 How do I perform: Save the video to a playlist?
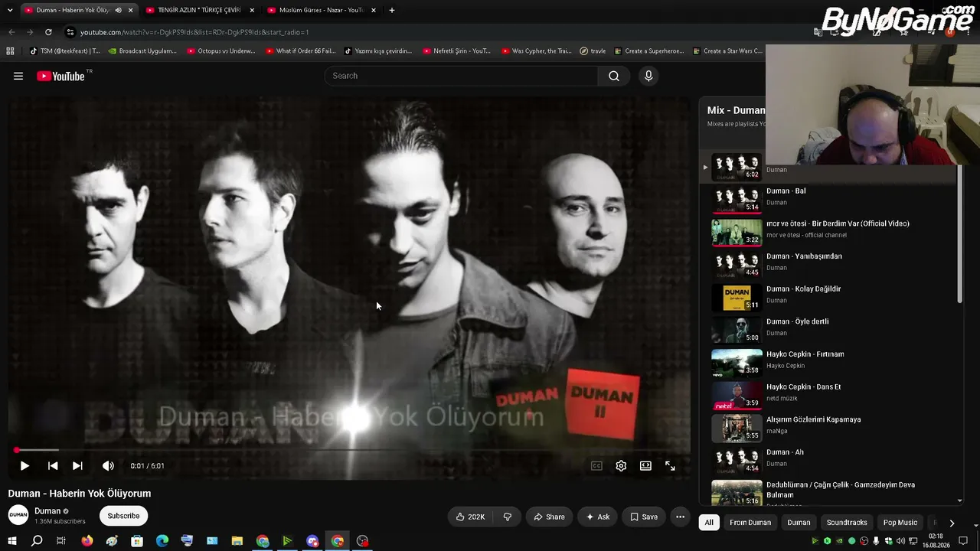click(x=644, y=517)
